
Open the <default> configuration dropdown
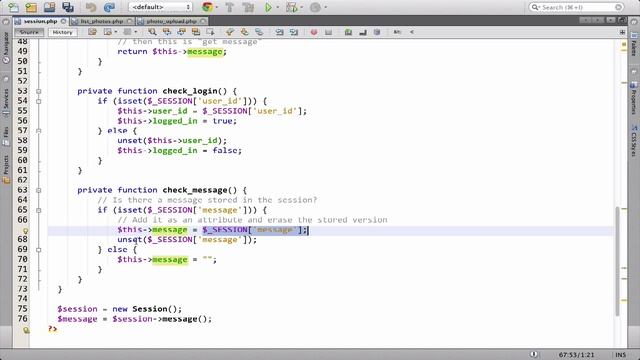click(160, 7)
